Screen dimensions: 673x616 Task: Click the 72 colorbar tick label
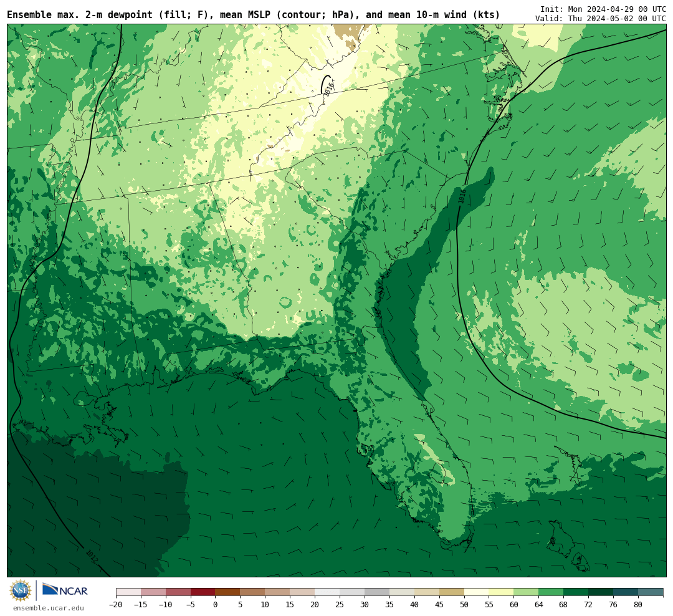[x=589, y=605]
